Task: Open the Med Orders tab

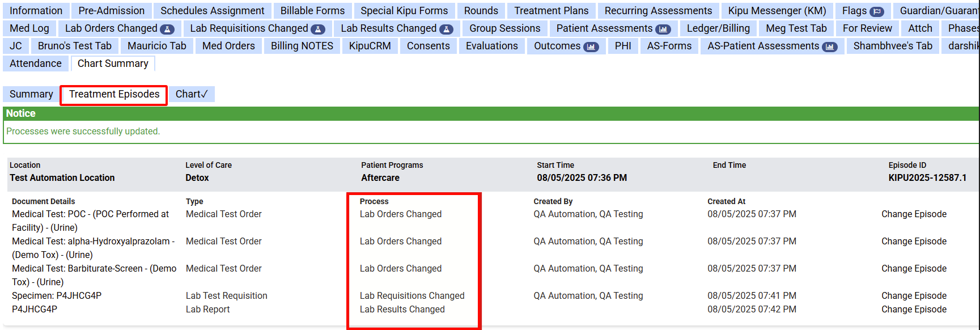Action: click(228, 46)
